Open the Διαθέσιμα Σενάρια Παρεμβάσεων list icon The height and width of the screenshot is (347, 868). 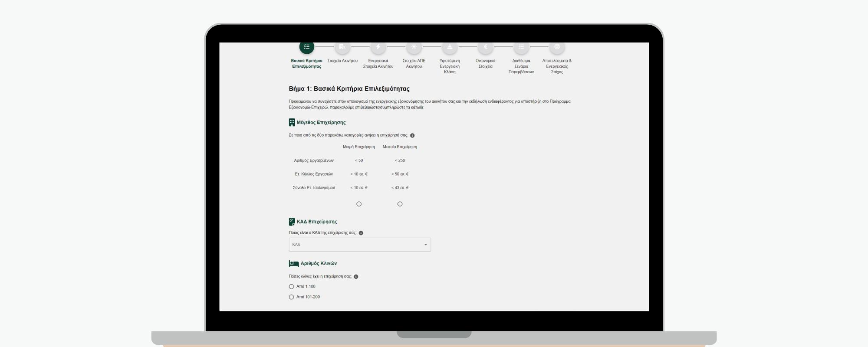(521, 47)
